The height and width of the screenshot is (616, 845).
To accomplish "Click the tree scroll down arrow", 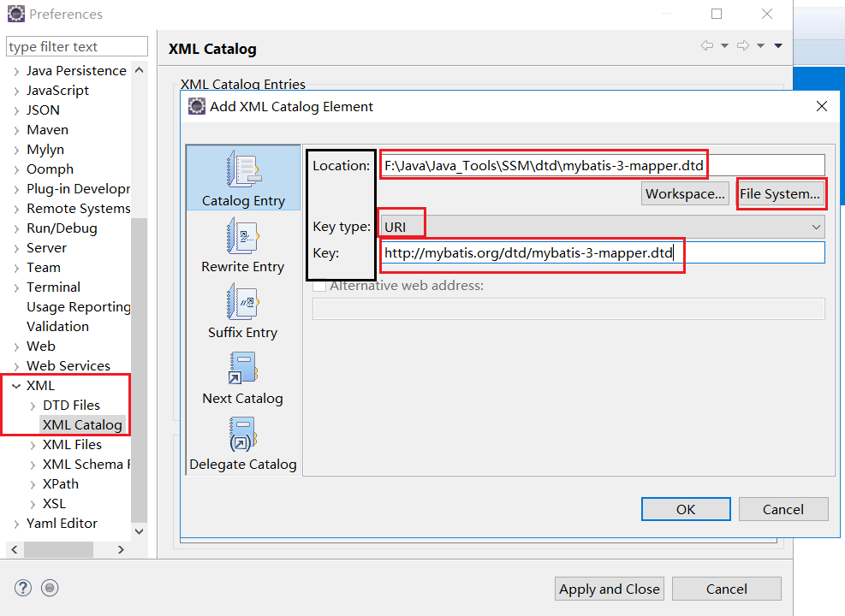I will 139,531.
